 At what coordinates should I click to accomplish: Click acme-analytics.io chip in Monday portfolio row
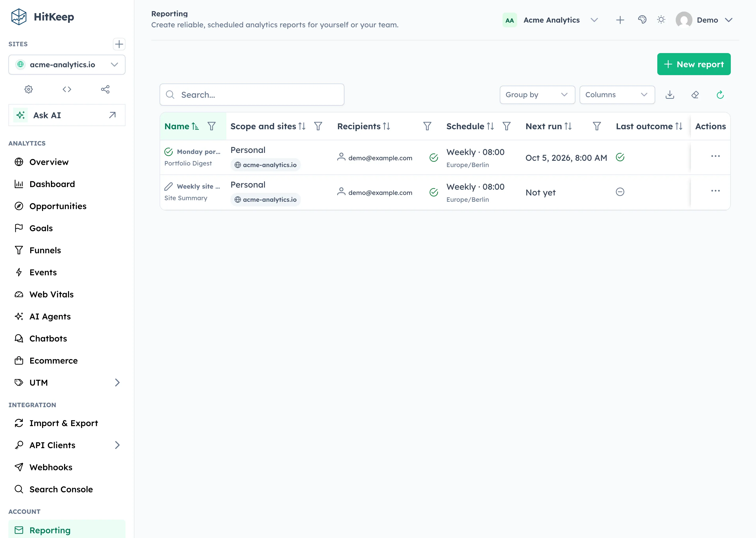pos(265,165)
